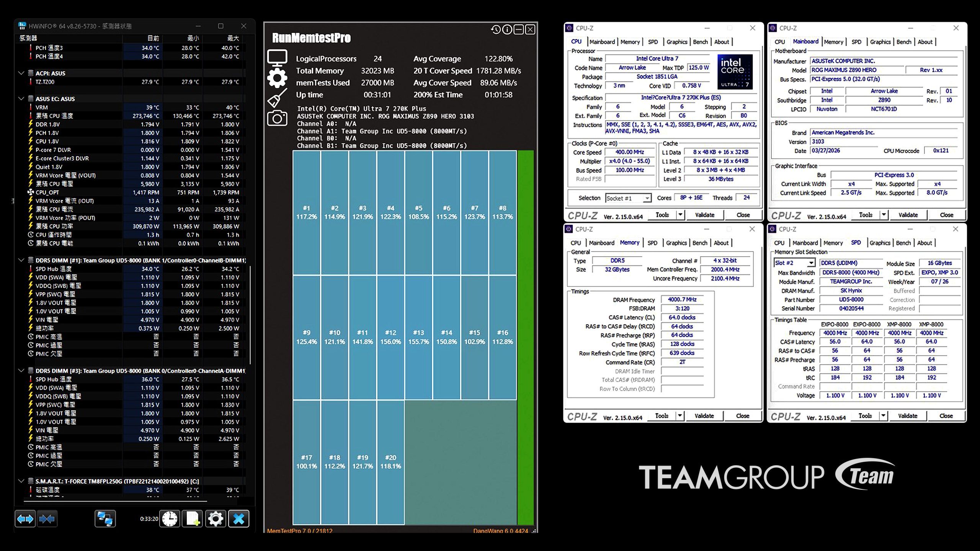
Task: Click HWiNFO title bar app icon
Action: pos(22,26)
